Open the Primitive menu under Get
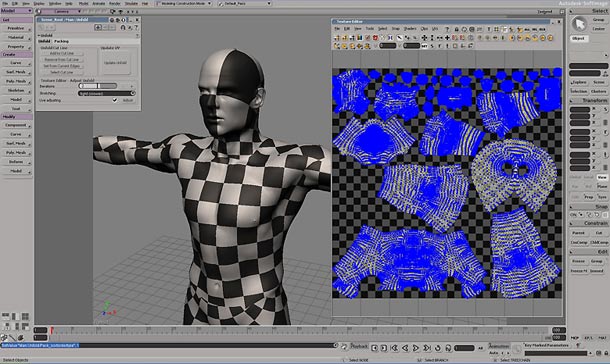Screen dimensions: 610x364 [x=16, y=28]
